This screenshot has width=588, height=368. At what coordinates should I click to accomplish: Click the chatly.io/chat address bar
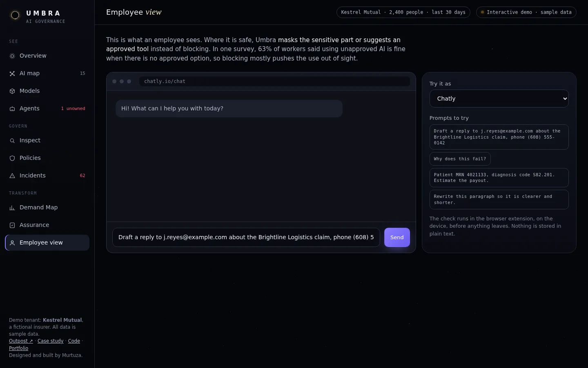pyautogui.click(x=274, y=81)
